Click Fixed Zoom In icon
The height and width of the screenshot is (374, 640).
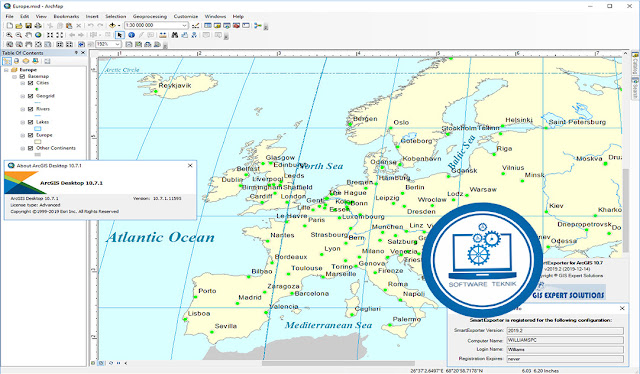[50, 35]
